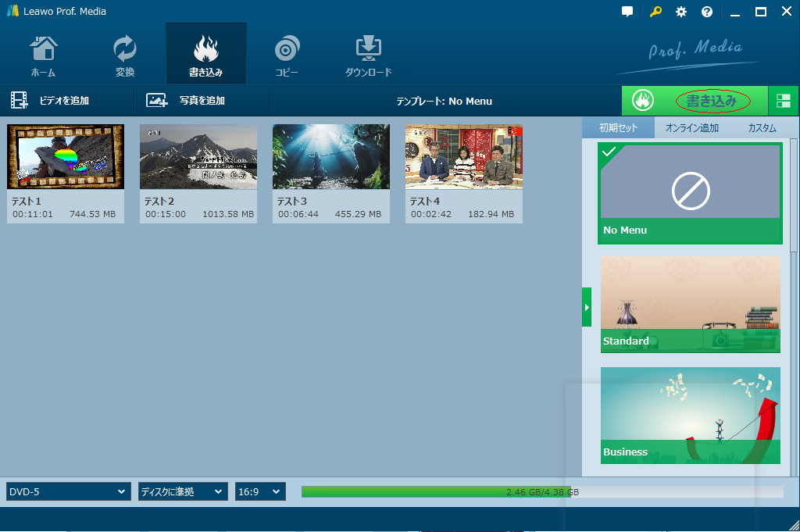Click the flame icon on burn button
The width and height of the screenshot is (800, 532).
643,101
